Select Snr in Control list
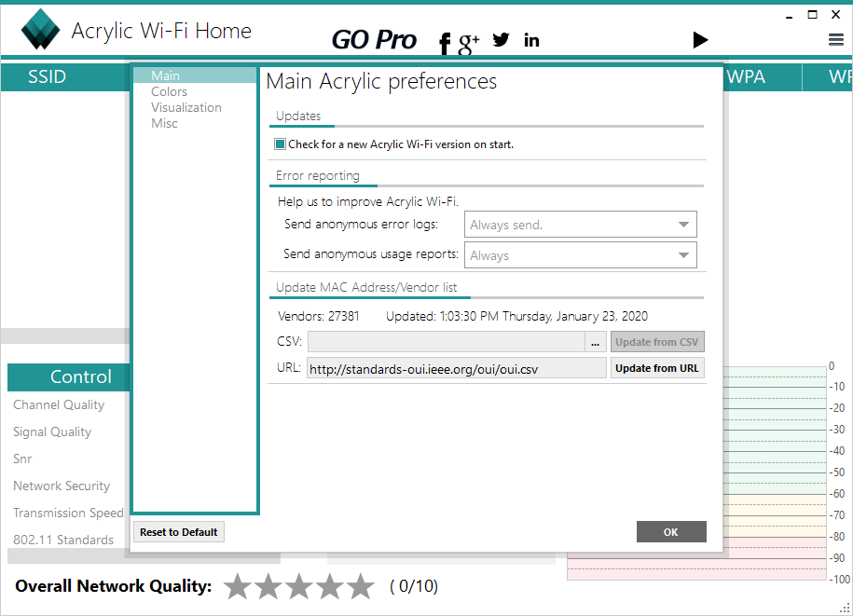The width and height of the screenshot is (853, 616). point(22,459)
